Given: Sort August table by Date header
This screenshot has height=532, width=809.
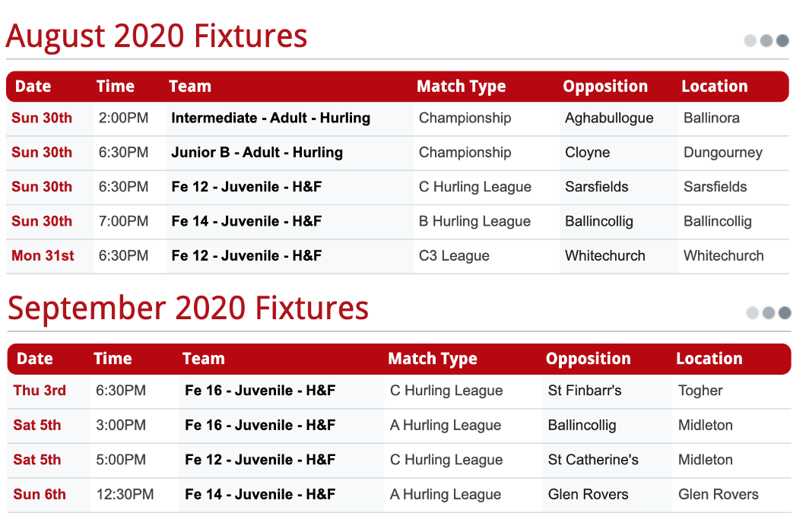Looking at the screenshot, I should 33,86.
